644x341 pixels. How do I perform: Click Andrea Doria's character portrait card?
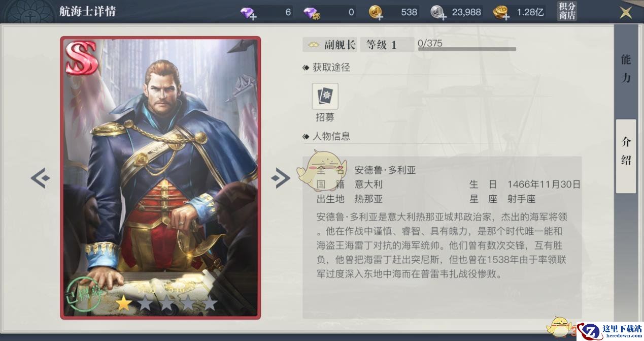[160, 178]
